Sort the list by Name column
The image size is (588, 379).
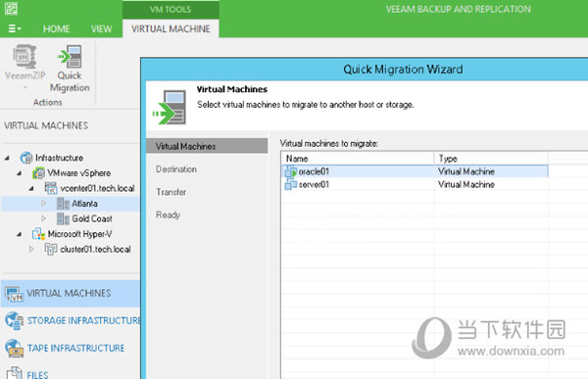(358, 159)
